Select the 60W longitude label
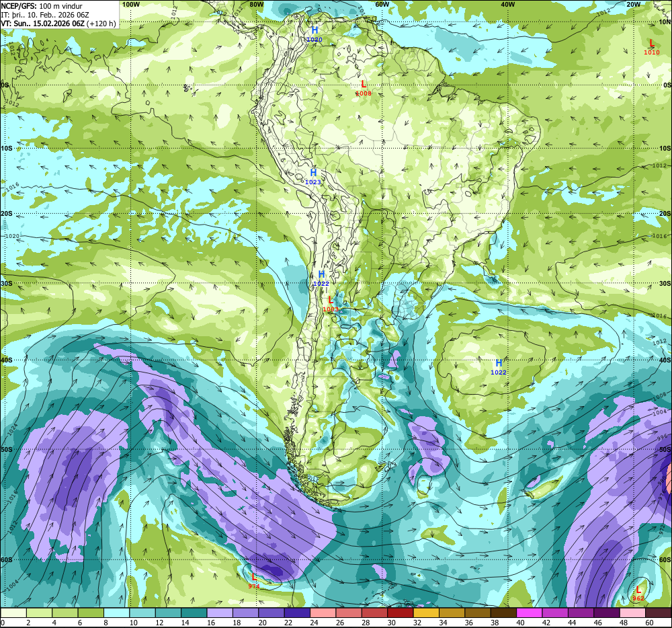 (382, 4)
